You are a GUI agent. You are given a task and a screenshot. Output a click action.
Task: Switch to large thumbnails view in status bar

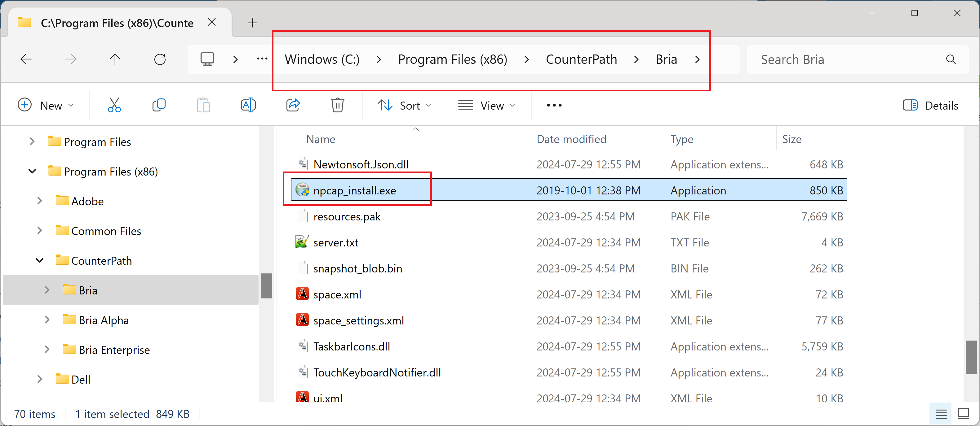click(963, 413)
